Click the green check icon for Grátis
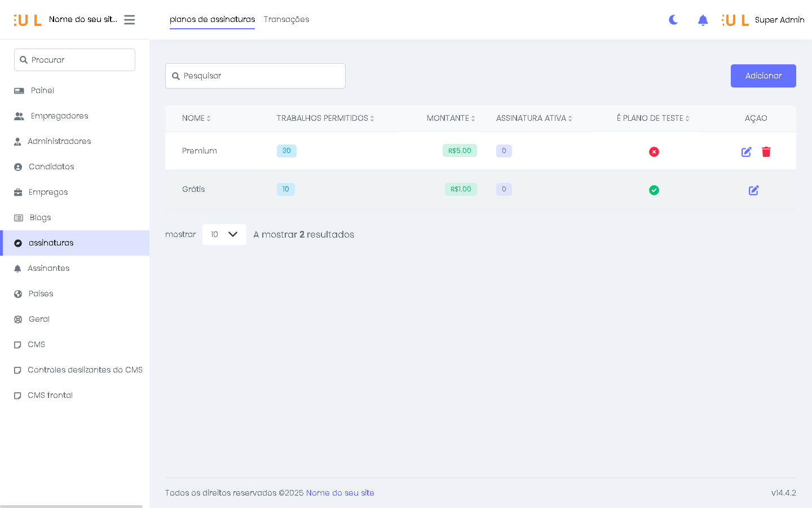This screenshot has height=508, width=812. click(x=654, y=190)
